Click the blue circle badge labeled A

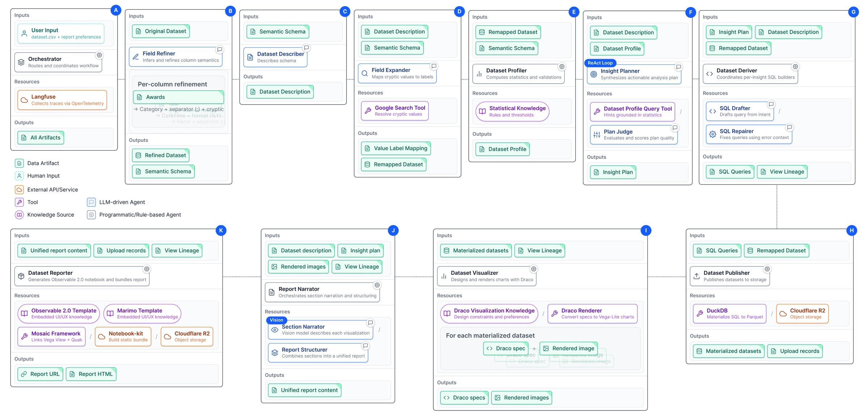point(116,10)
